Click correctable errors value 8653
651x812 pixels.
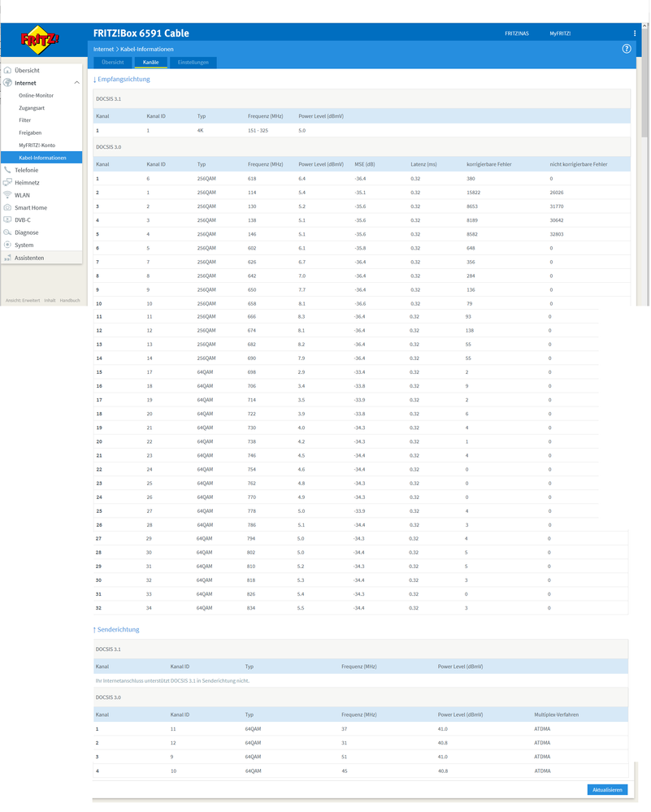(x=472, y=206)
